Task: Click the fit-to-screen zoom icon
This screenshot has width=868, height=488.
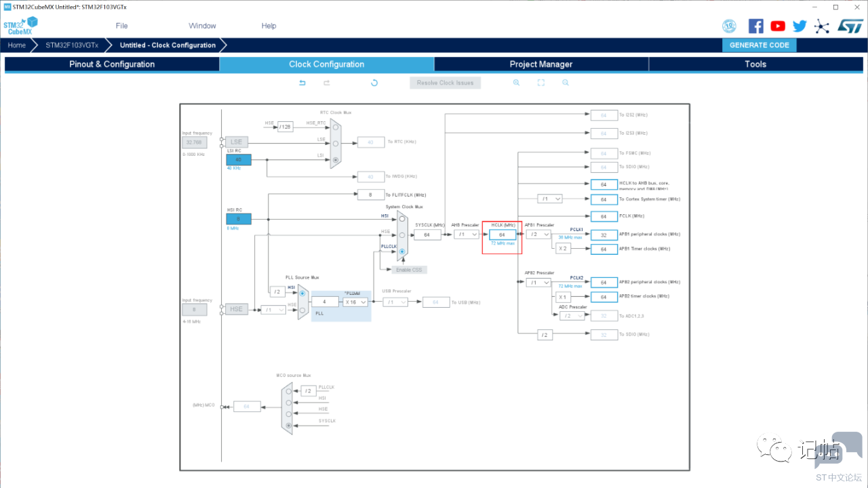Action: tap(541, 83)
